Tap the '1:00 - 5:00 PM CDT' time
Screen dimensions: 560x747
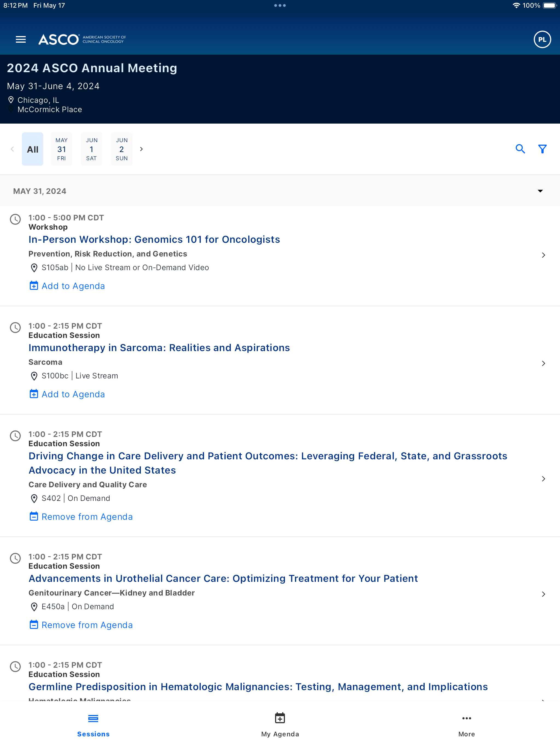click(x=66, y=217)
